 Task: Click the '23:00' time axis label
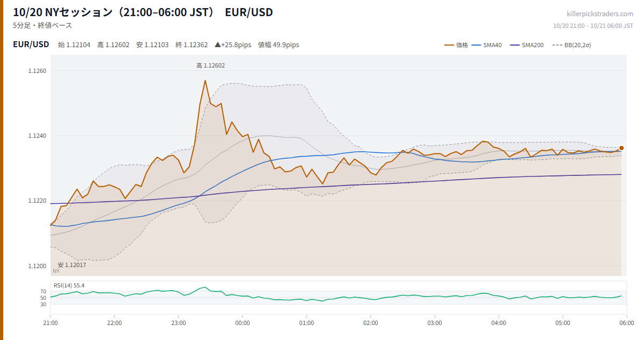coord(179,323)
